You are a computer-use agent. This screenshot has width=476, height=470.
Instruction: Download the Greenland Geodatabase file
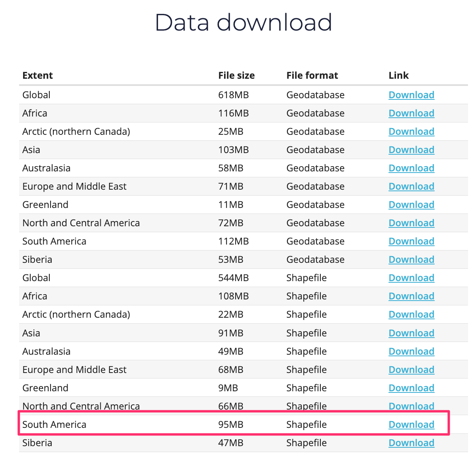pyautogui.click(x=411, y=205)
